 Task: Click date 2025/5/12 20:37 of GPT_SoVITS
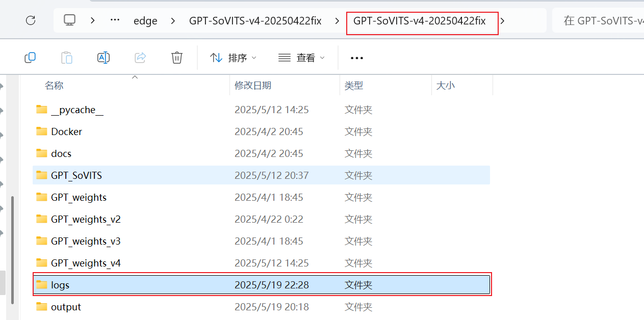click(272, 175)
